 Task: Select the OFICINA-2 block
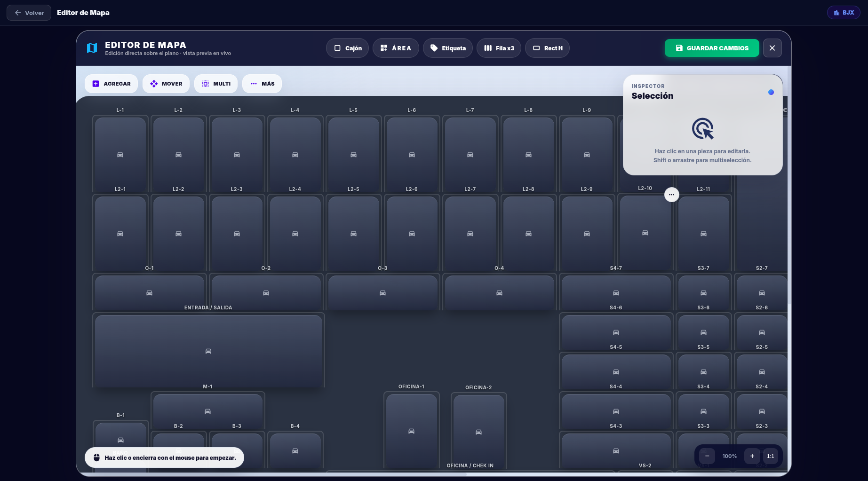tap(478, 432)
